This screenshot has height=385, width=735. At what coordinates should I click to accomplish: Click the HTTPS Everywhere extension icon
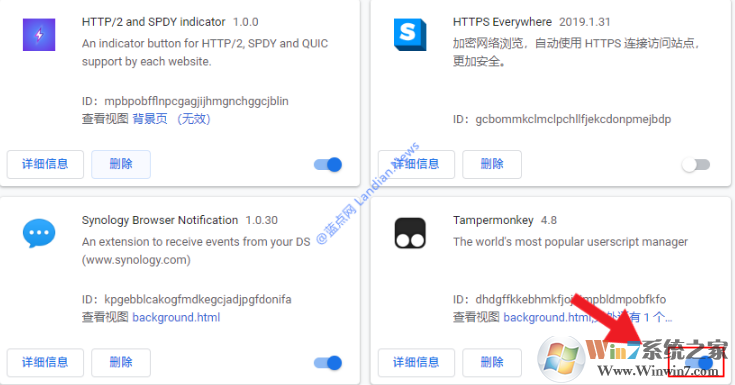(410, 35)
